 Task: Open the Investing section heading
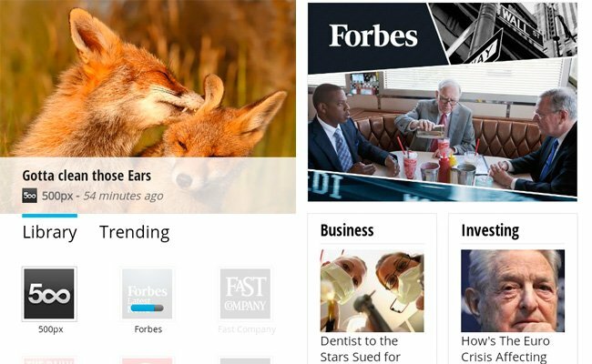coord(490,230)
